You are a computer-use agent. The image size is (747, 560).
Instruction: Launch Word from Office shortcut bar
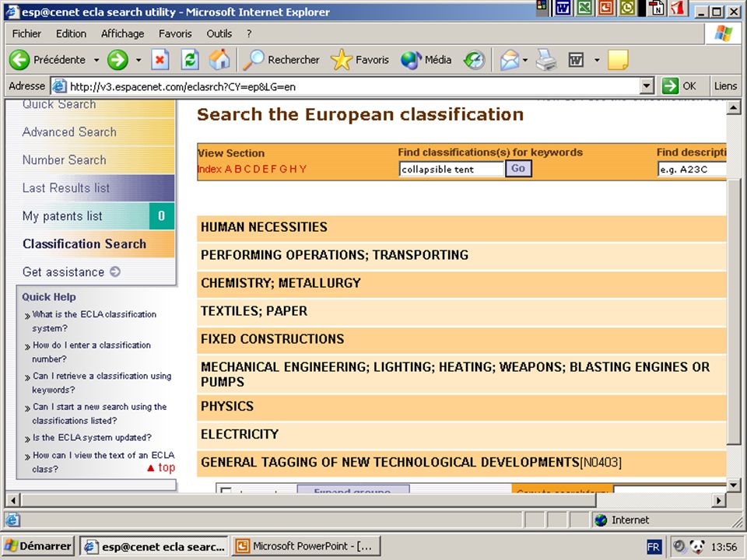coord(563,8)
